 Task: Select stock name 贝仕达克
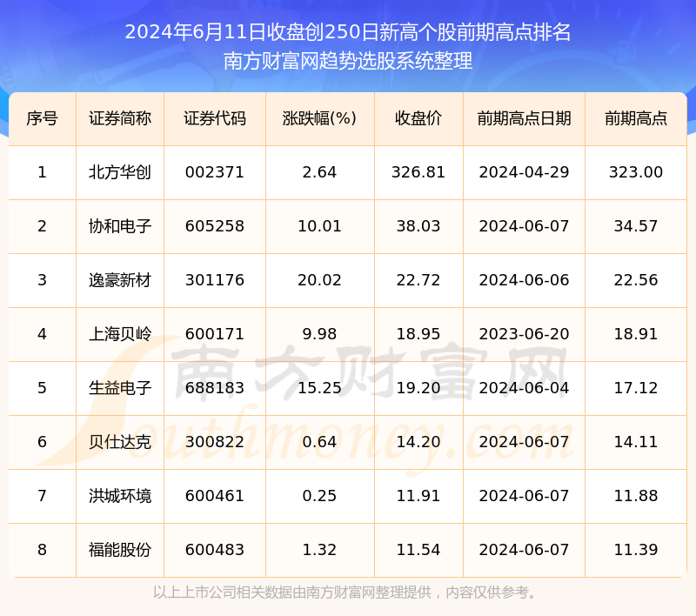(120, 442)
